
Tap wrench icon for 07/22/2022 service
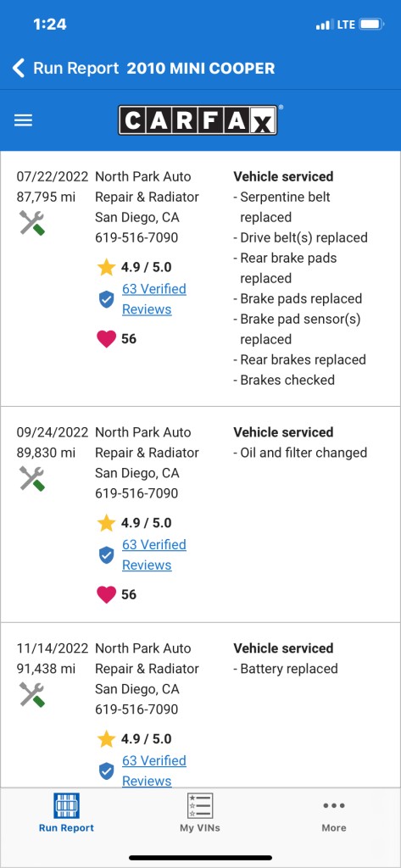point(32,223)
